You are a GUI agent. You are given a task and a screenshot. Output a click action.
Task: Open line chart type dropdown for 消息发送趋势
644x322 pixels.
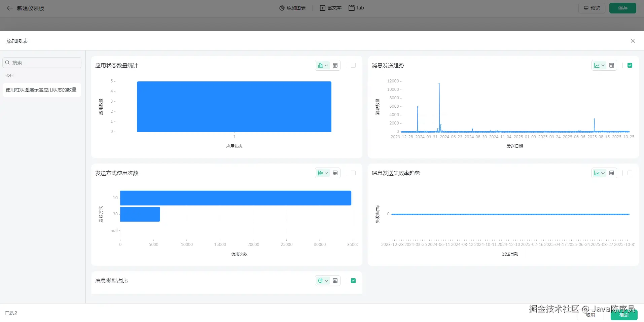[x=599, y=65]
